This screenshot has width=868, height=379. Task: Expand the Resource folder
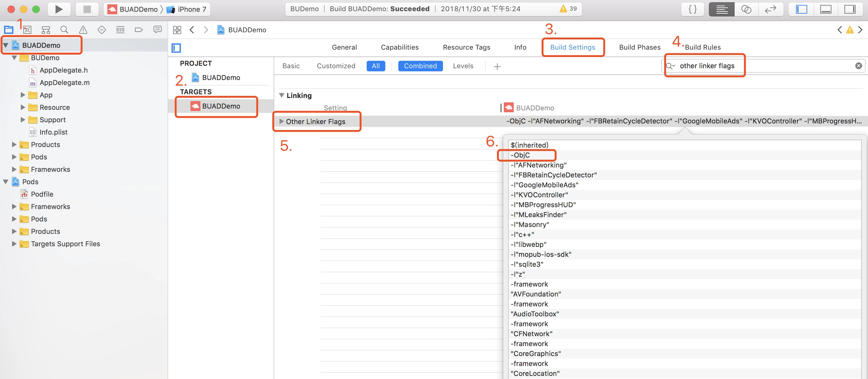coord(23,108)
